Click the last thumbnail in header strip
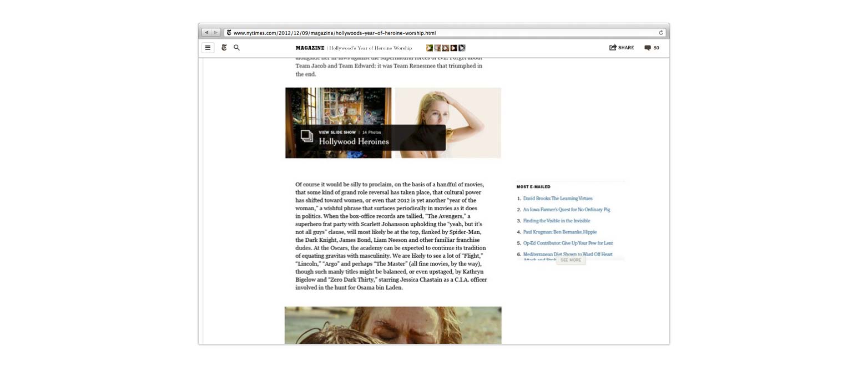Viewport: 868px width, 371px height. [x=462, y=48]
